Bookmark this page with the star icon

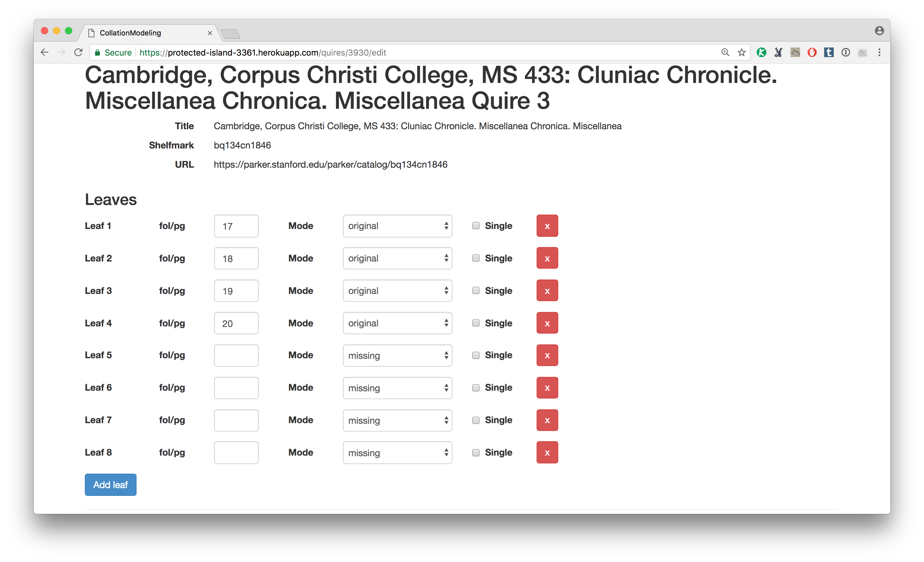click(741, 53)
